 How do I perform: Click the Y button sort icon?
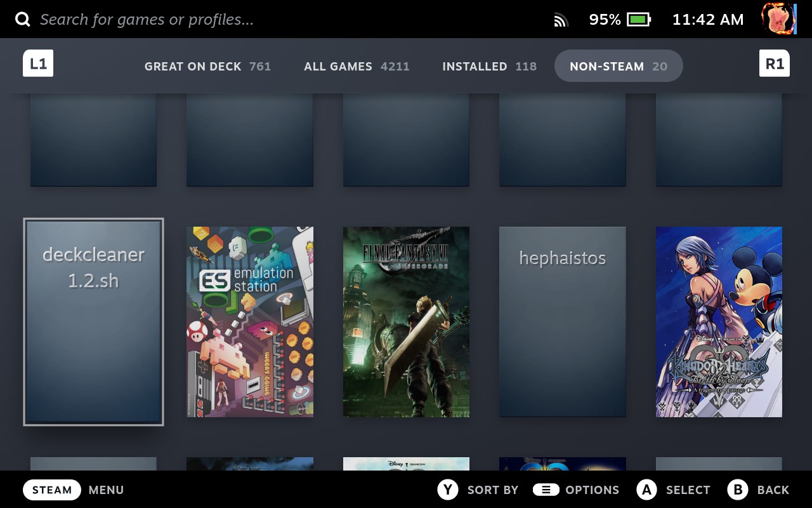pos(448,490)
